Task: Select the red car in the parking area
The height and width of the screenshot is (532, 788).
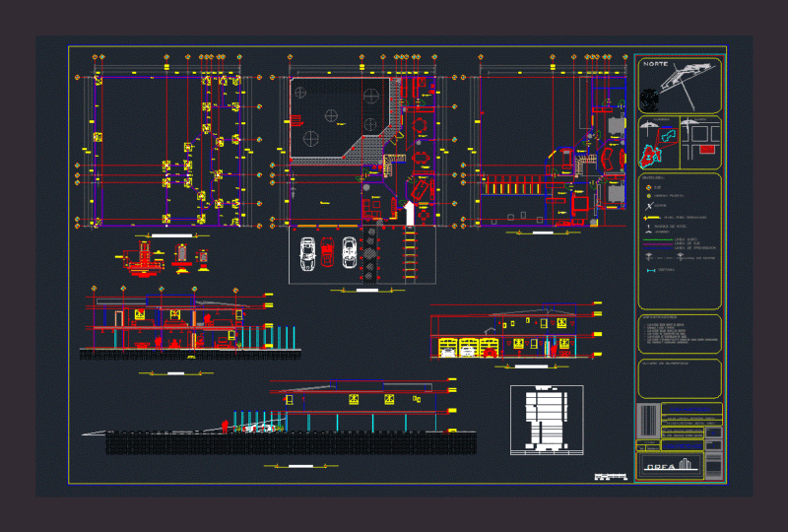Action: [x=327, y=251]
